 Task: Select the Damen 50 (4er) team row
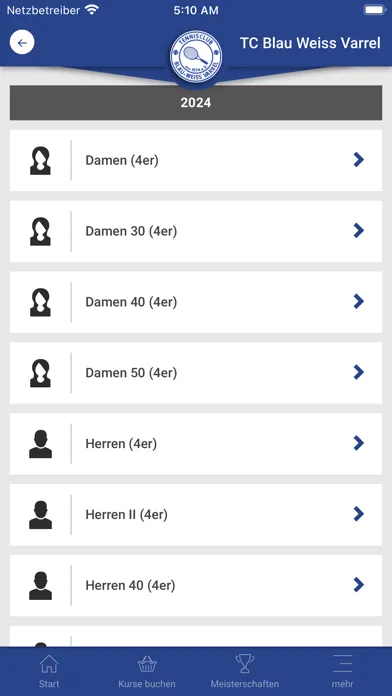coord(196,373)
